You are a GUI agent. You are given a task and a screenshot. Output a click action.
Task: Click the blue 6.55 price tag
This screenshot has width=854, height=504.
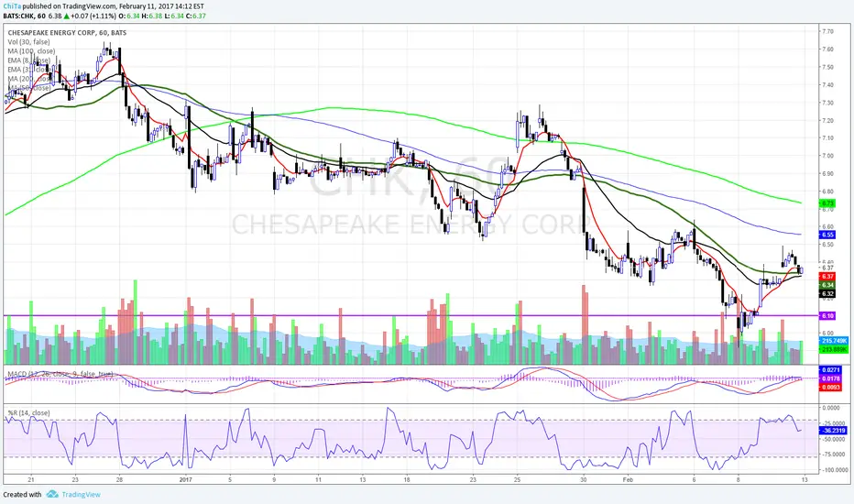tap(827, 235)
